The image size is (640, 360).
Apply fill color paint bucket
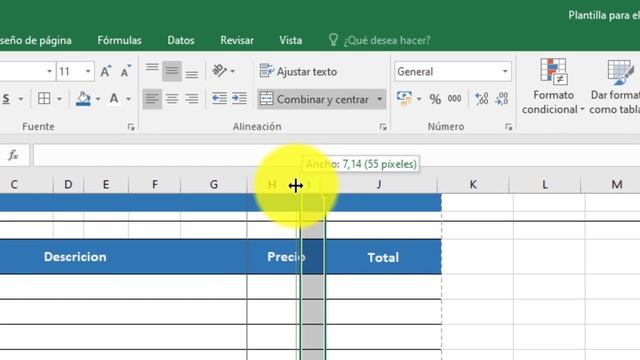(x=83, y=99)
